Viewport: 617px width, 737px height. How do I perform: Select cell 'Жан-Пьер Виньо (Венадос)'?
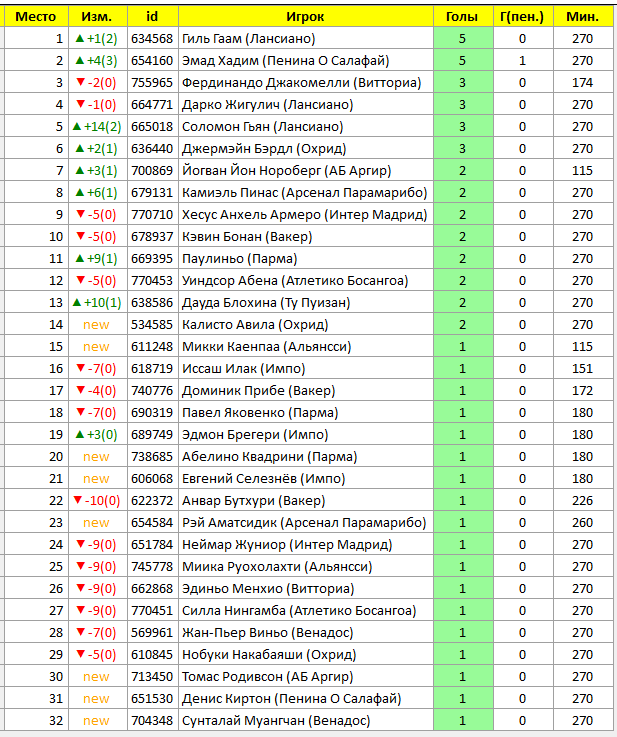coord(305,633)
